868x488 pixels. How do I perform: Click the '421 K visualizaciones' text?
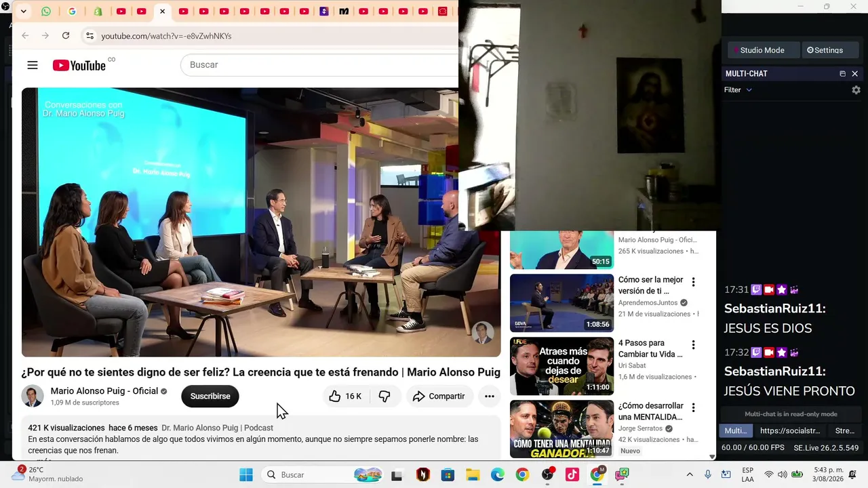66,428
